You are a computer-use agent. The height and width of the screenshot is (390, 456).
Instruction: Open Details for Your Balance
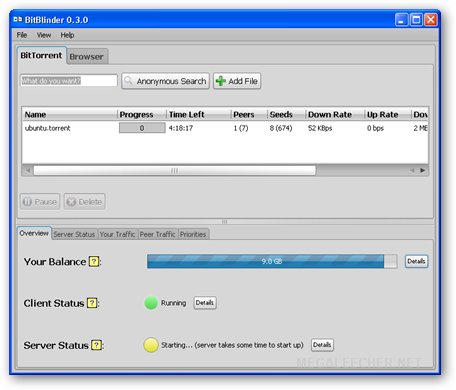[416, 261]
